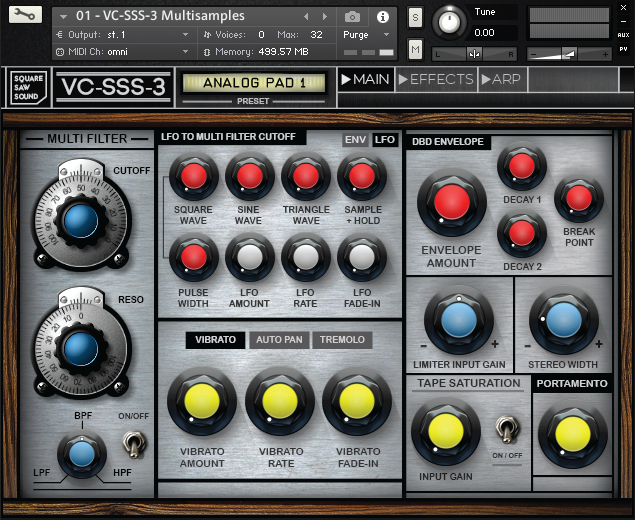Click the LIMITER INPUT GAIN knob
The width and height of the screenshot is (635, 520).
click(459, 320)
